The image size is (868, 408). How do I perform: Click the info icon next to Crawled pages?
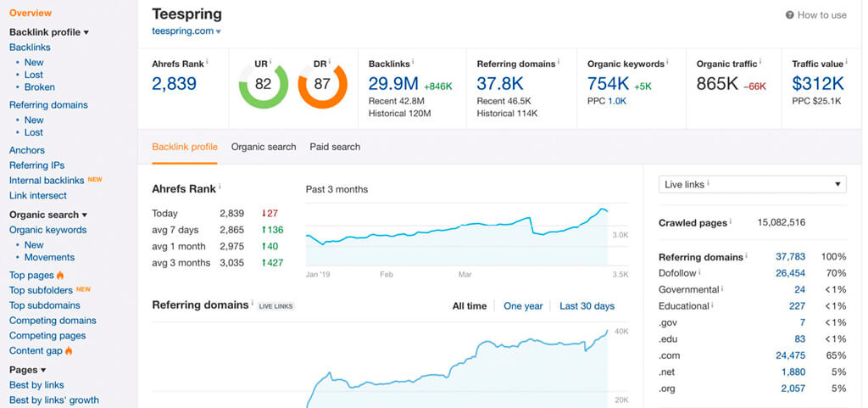pos(730,221)
